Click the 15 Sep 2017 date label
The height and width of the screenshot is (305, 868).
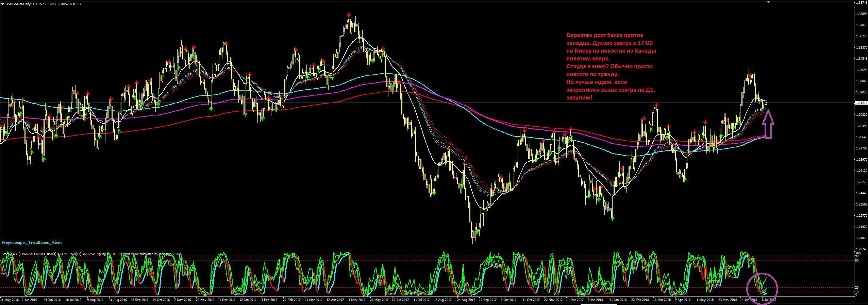(488, 300)
